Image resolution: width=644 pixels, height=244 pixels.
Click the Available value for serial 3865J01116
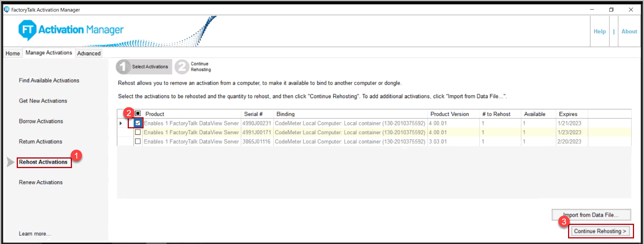point(538,141)
